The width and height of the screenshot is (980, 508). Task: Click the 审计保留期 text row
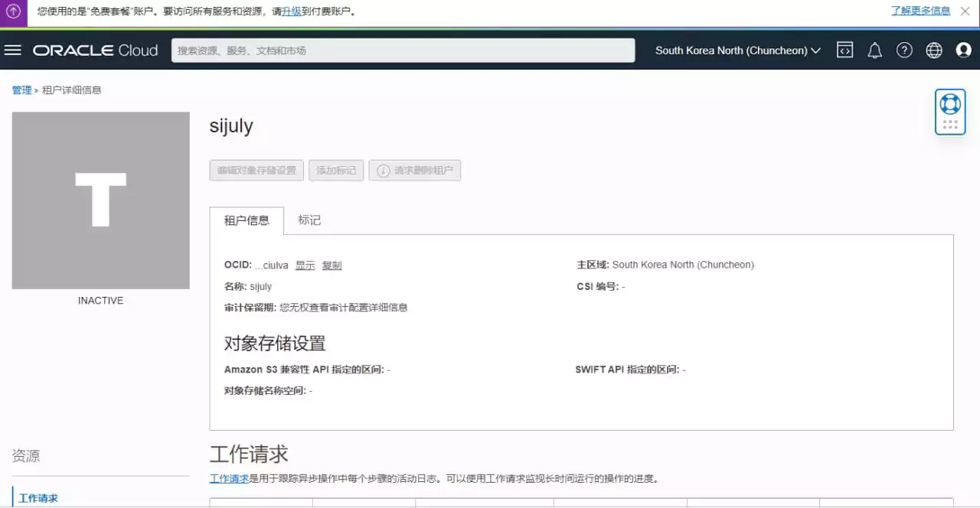click(x=315, y=308)
